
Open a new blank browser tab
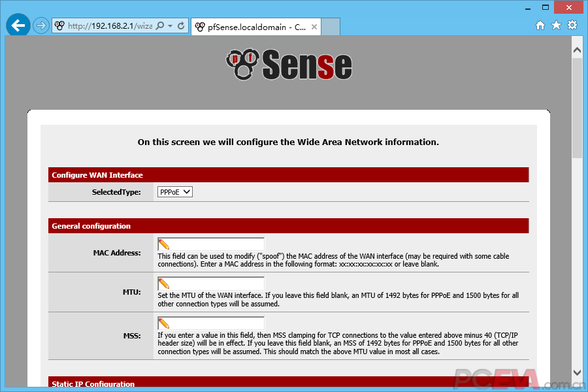coord(331,27)
